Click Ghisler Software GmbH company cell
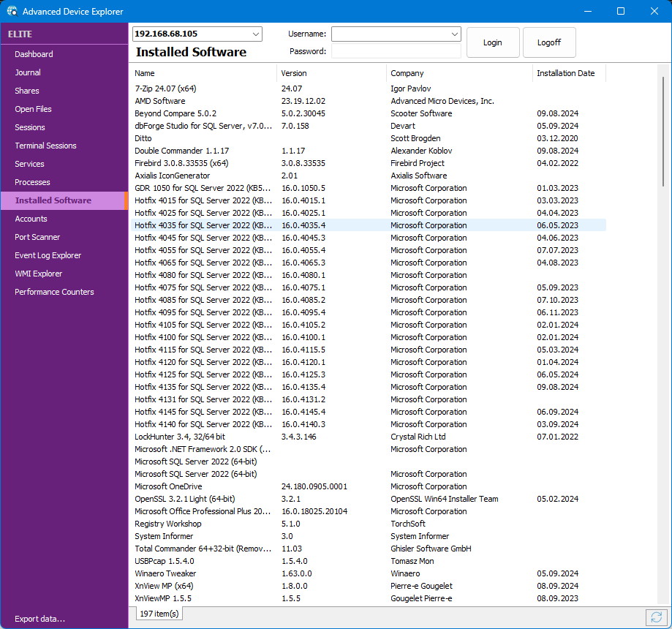The width and height of the screenshot is (672, 629). click(431, 549)
